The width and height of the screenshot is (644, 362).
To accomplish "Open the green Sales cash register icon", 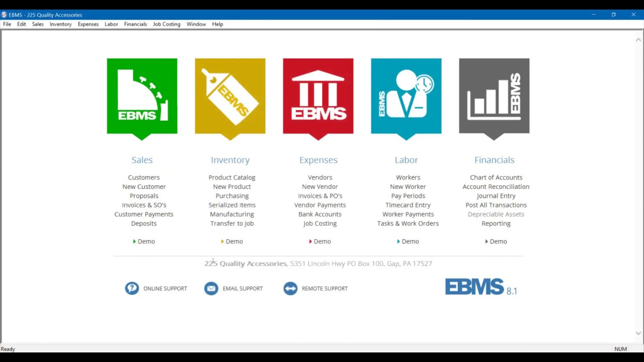I will point(142,99).
